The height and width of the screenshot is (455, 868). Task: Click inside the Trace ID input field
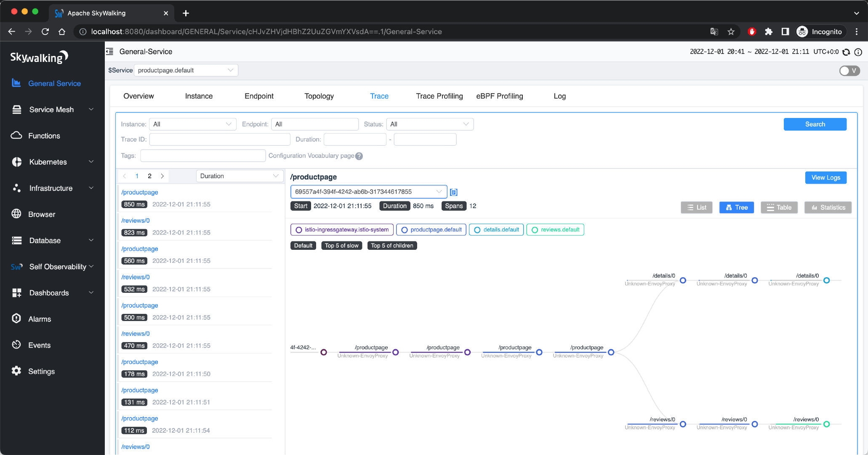pos(219,139)
